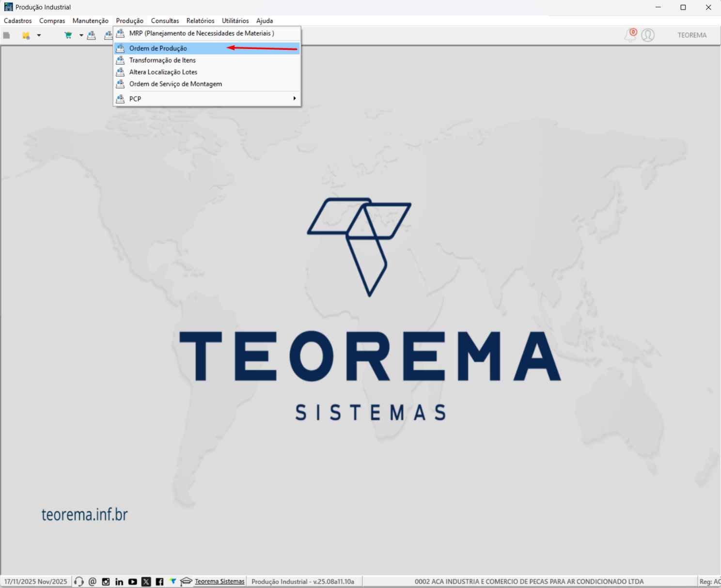Click the icon beside MRP menu entry
Viewport: 721px width, 588px height.
(120, 33)
